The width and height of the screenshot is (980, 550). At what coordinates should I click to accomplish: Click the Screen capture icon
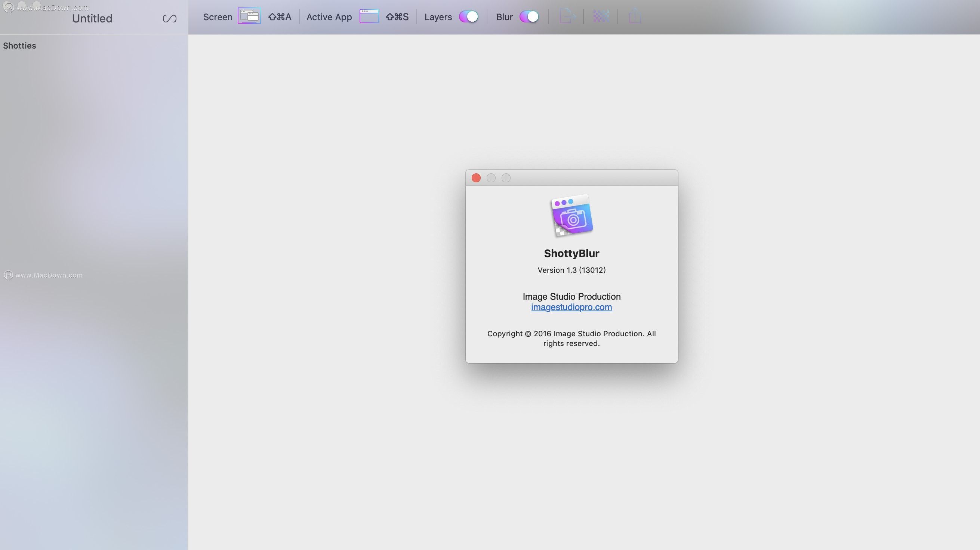click(249, 16)
